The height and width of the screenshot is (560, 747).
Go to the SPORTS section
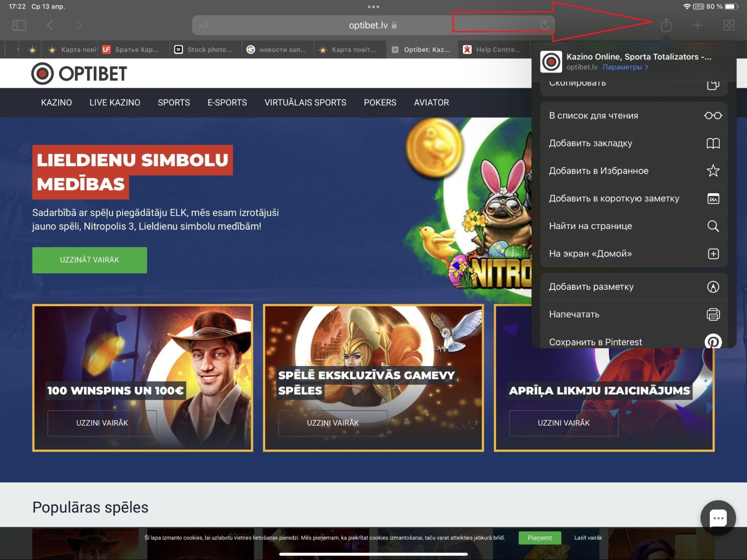pos(174,103)
